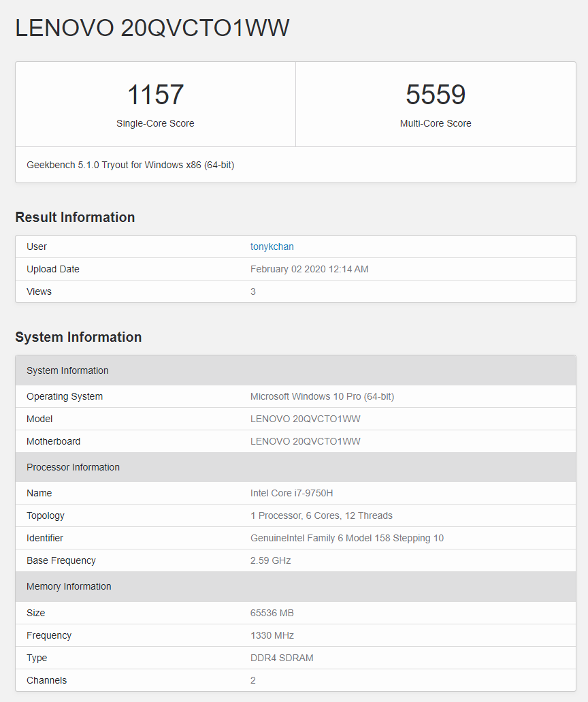Click the processor "Name" row label
This screenshot has width=588, height=702.
pos(39,493)
